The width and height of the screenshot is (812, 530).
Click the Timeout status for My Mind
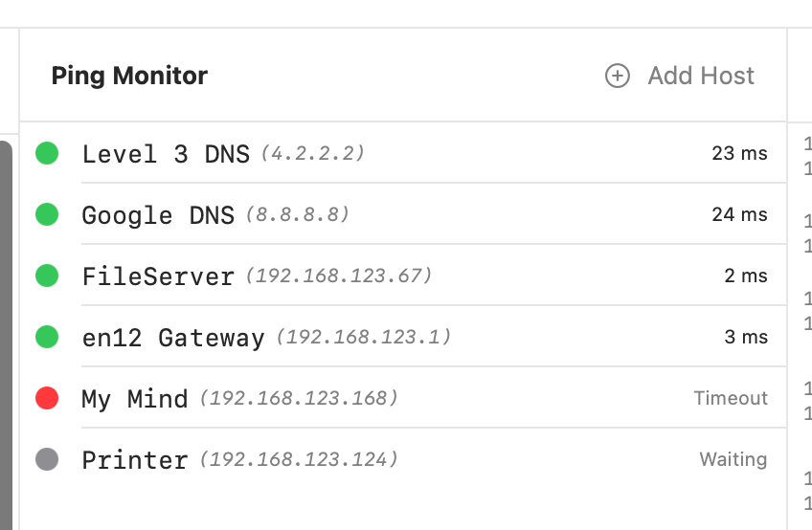(731, 398)
